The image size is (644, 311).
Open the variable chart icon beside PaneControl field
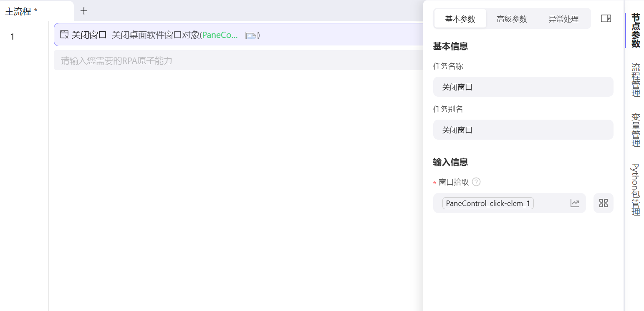click(575, 203)
